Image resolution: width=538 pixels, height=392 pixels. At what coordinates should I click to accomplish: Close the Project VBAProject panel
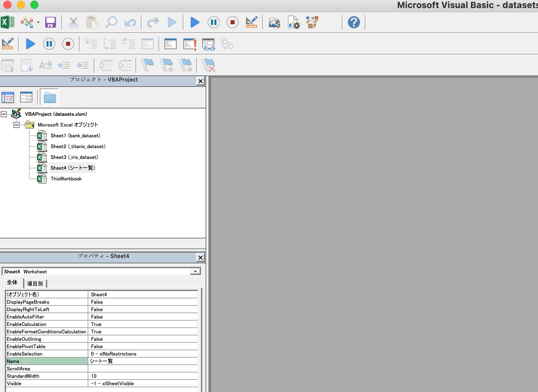pyautogui.click(x=201, y=81)
